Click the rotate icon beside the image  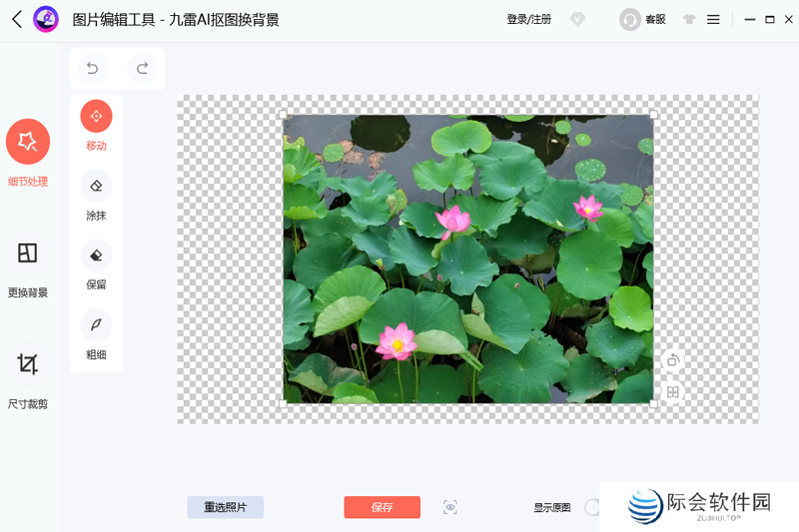(673, 360)
